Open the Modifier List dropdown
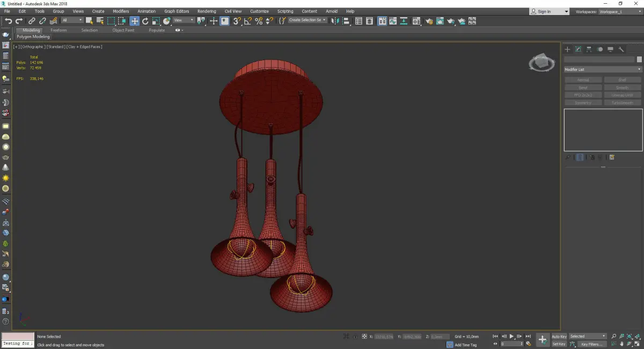This screenshot has width=644, height=349. 603,69
